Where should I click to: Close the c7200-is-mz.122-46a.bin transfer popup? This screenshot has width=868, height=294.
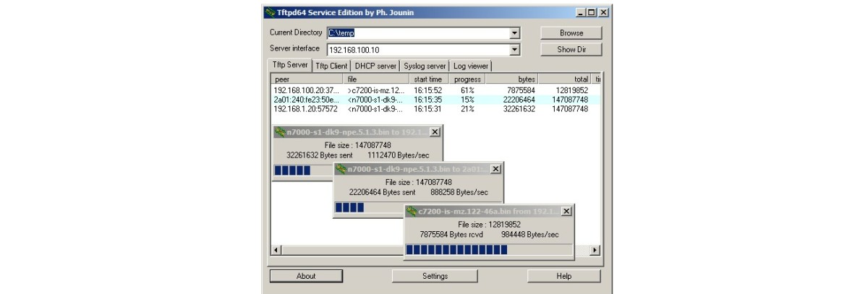[566, 211]
